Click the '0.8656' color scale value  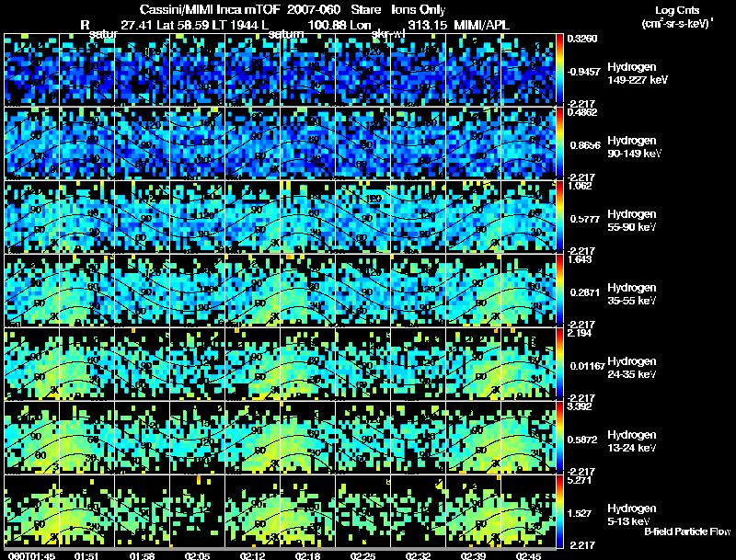click(585, 145)
